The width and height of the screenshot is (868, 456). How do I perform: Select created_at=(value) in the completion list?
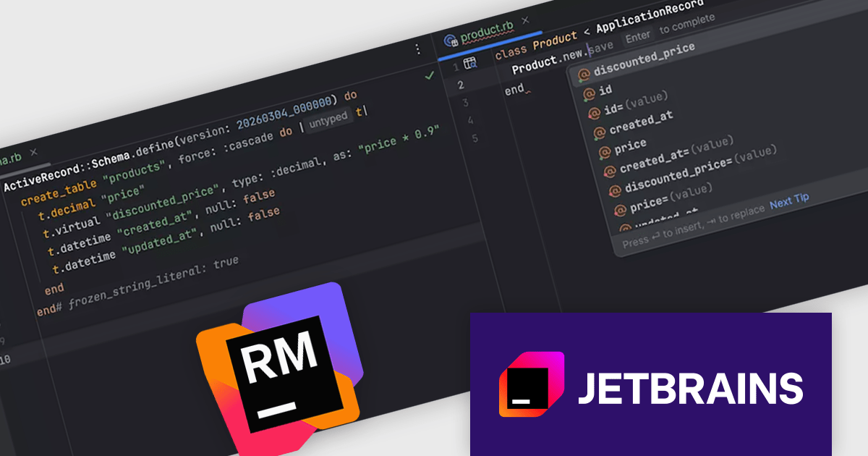pos(668,154)
